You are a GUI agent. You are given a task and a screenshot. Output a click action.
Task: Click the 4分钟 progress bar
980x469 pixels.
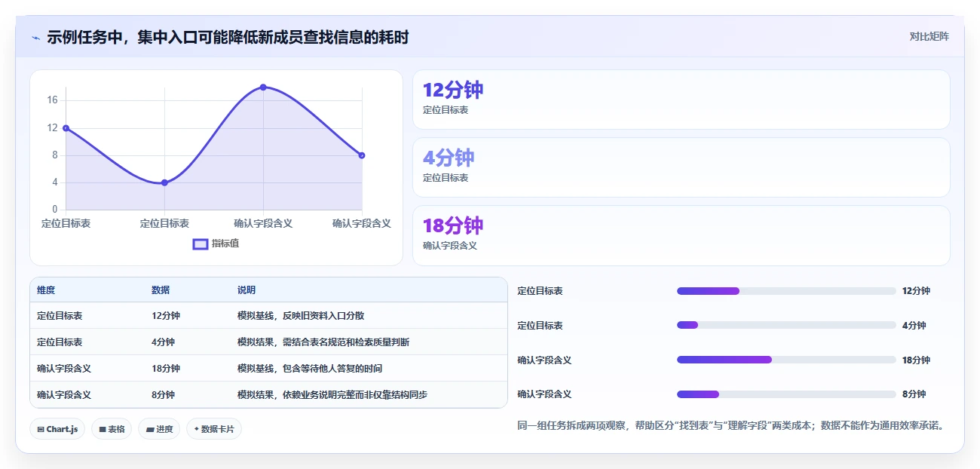(786, 326)
